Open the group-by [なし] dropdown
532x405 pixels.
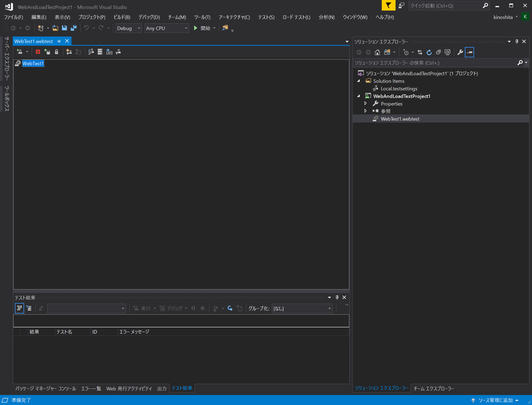(x=302, y=309)
